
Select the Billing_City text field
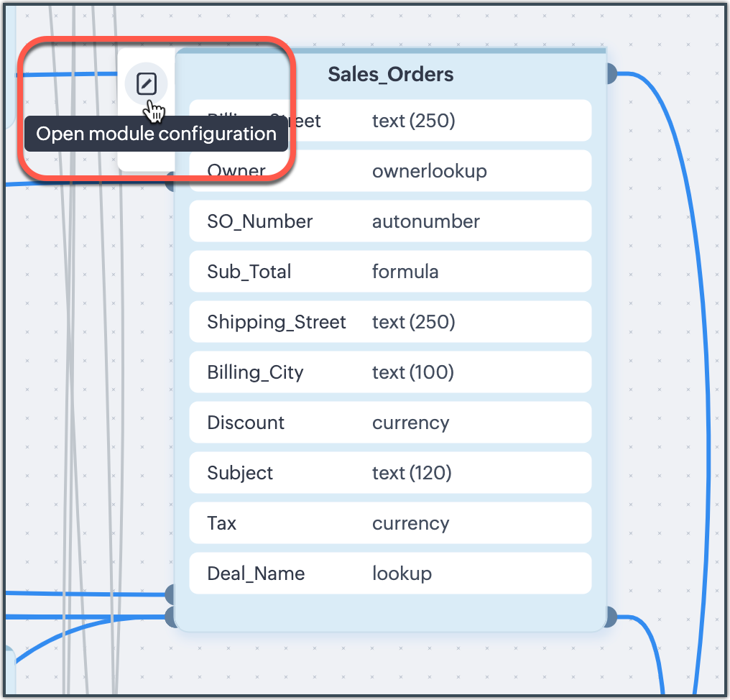[390, 372]
